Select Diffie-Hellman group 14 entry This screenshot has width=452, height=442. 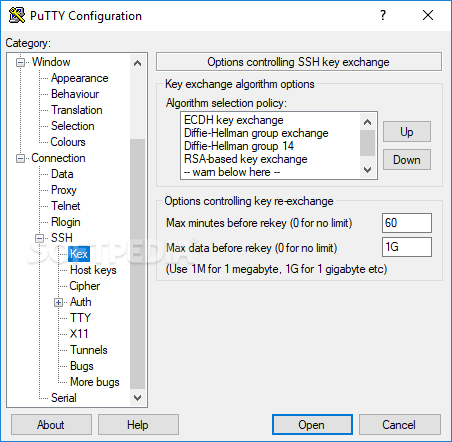click(x=239, y=146)
